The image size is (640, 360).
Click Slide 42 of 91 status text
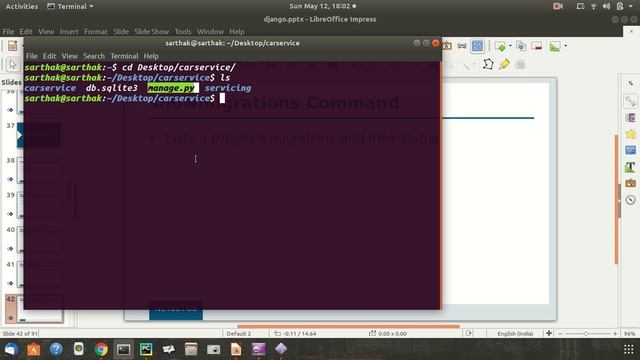pos(20,333)
